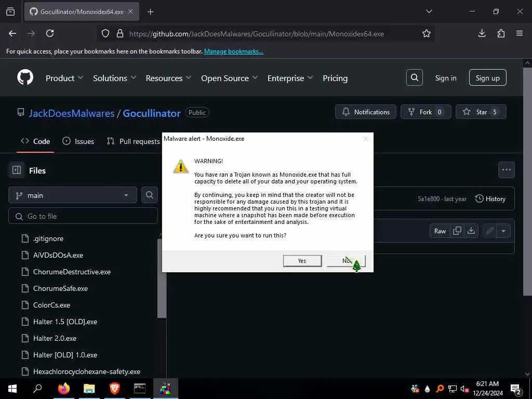Click the disabled edit pencil icon
532x399 pixels.
coord(489,231)
